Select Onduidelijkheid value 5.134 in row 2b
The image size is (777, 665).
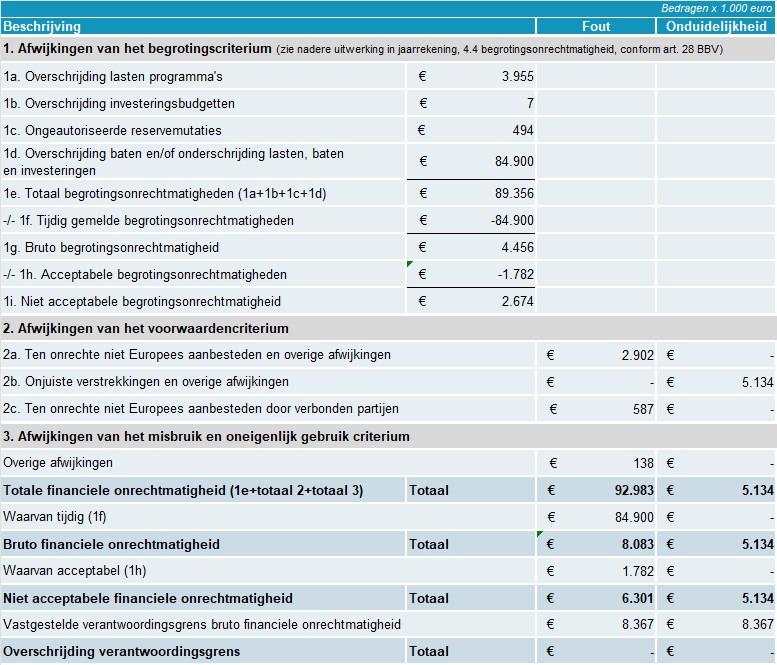tap(757, 383)
